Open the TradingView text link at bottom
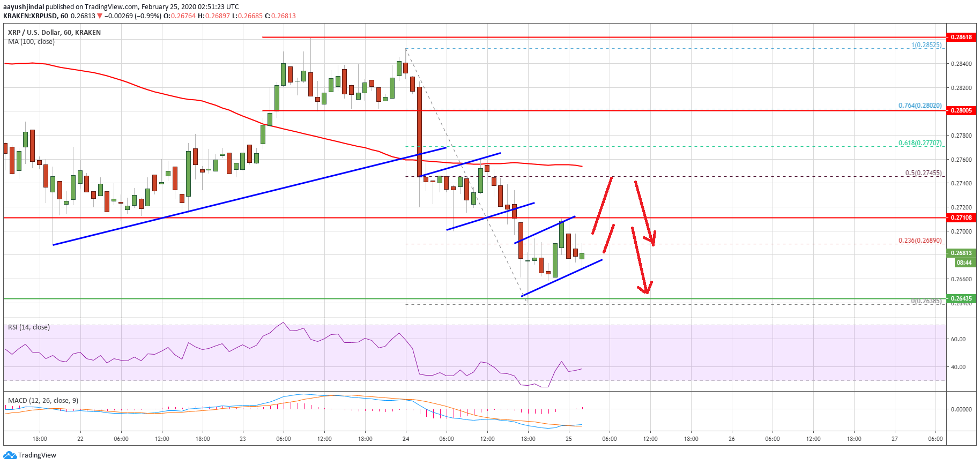 click(37, 455)
